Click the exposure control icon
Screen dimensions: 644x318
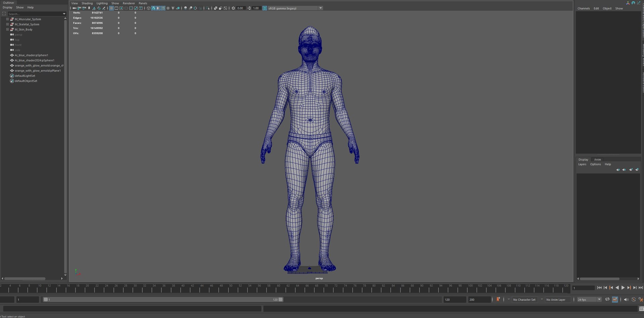233,8
